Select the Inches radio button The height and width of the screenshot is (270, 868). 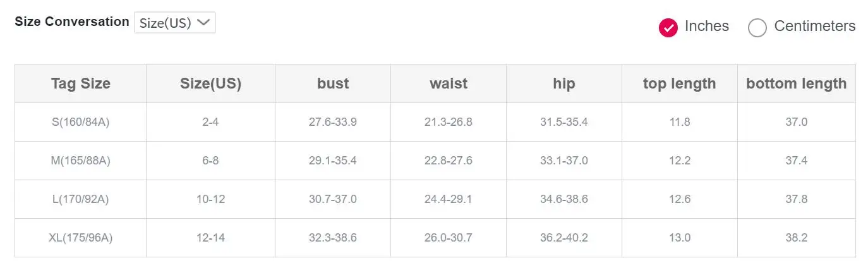click(x=668, y=27)
